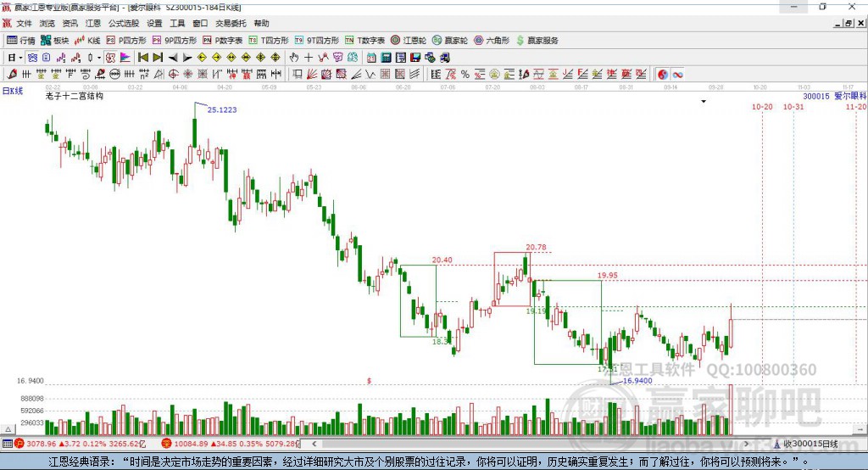The height and width of the screenshot is (470, 868).
Task: Select the parallel lines tool
Action: click(x=415, y=74)
